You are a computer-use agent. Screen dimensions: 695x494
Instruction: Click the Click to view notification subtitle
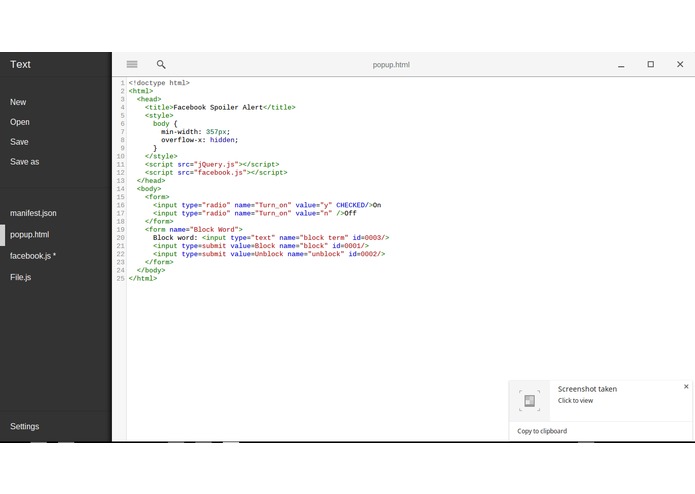(575, 401)
